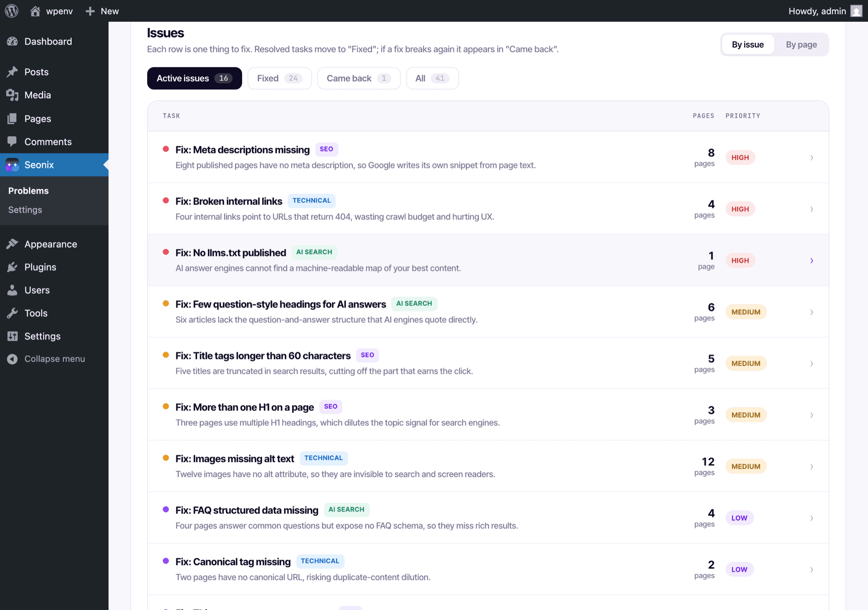This screenshot has height=610, width=868.
Task: Click the PAGES column header
Action: (703, 116)
